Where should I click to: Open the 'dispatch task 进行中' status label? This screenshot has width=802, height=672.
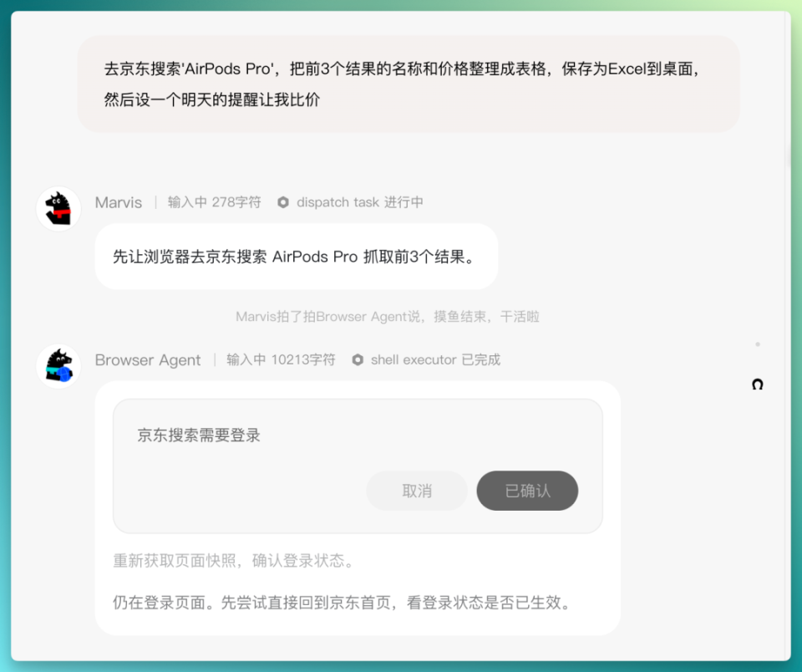359,202
